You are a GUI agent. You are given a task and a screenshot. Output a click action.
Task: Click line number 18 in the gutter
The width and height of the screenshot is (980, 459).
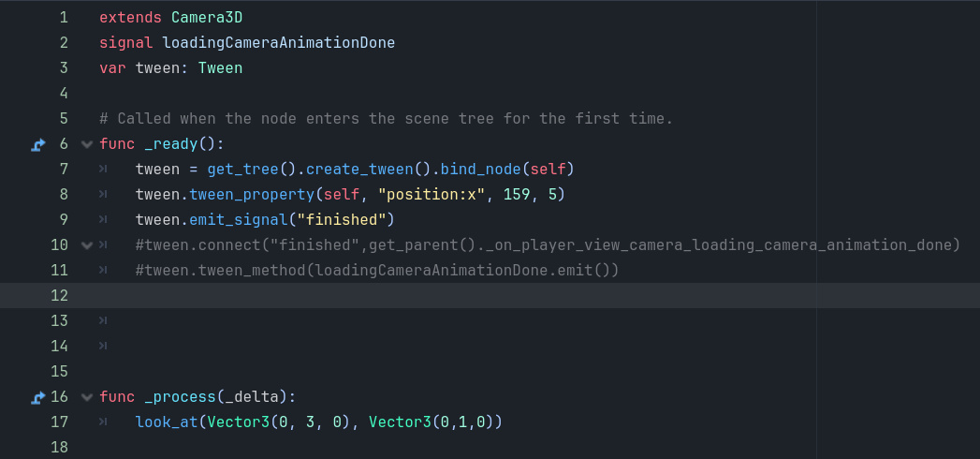coord(59,447)
